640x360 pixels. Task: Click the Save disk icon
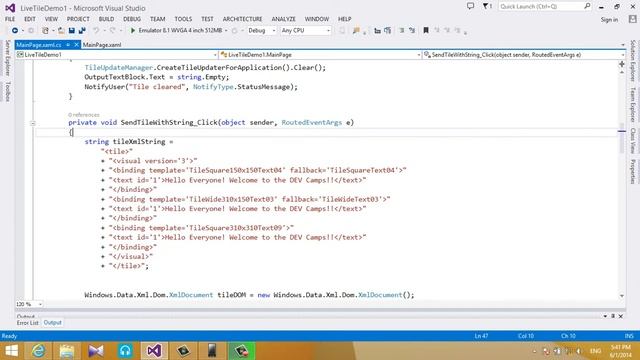click(x=72, y=31)
